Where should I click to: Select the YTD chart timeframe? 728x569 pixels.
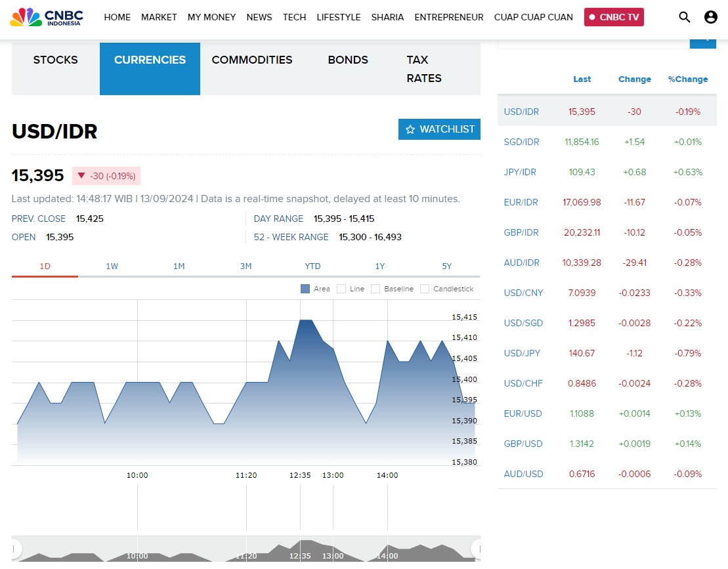click(x=312, y=266)
